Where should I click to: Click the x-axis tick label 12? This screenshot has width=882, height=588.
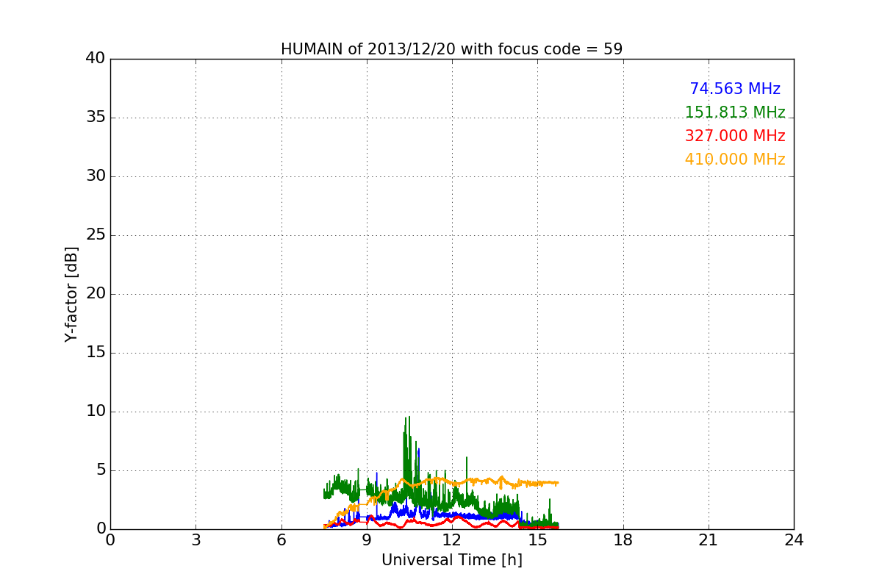tap(452, 540)
